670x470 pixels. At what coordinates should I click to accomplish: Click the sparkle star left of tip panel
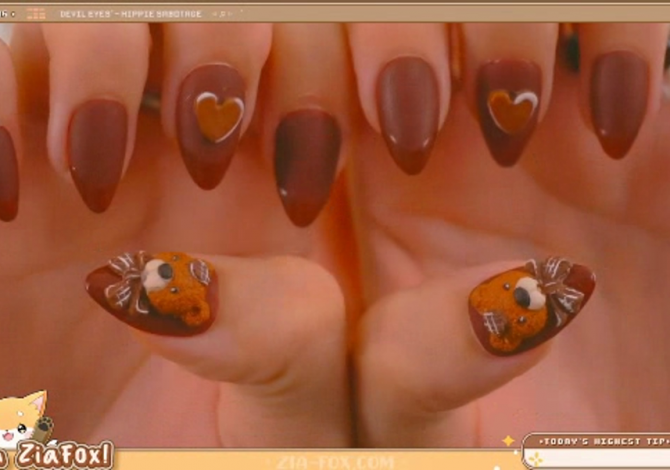point(508,440)
